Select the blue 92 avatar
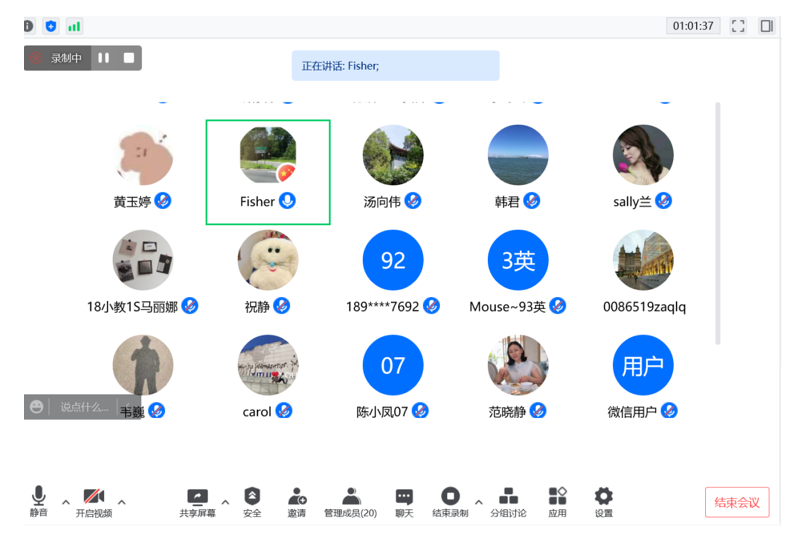Viewport: 796px width, 540px height. 393,260
